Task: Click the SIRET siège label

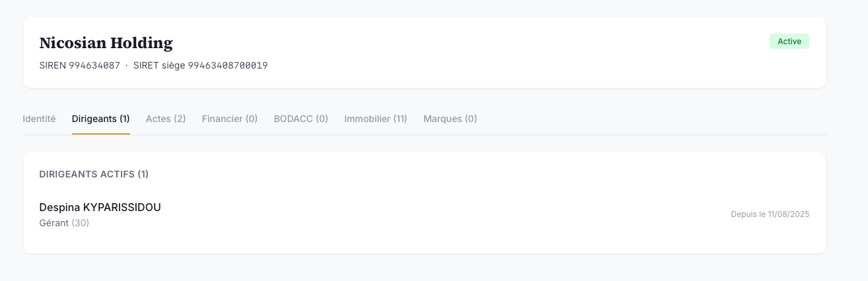Action: click(159, 65)
